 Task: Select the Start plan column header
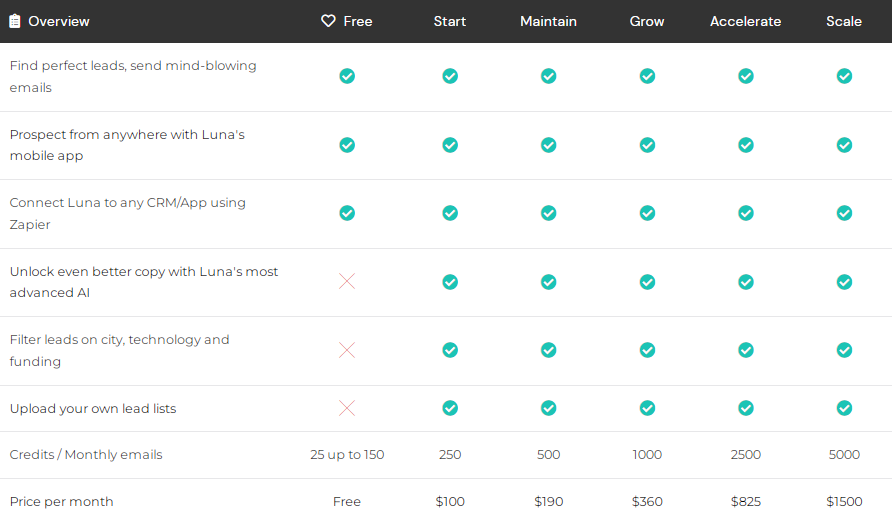pos(450,21)
